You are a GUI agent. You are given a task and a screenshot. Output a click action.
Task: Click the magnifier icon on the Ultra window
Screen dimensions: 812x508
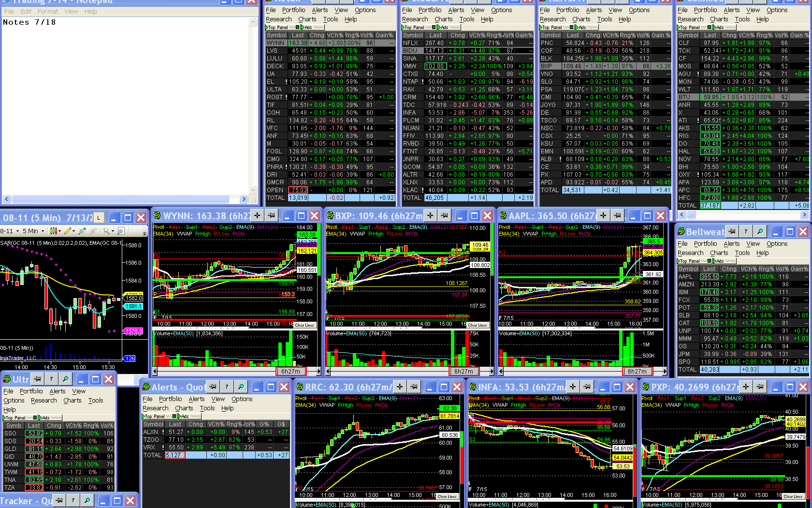pyautogui.click(x=65, y=379)
